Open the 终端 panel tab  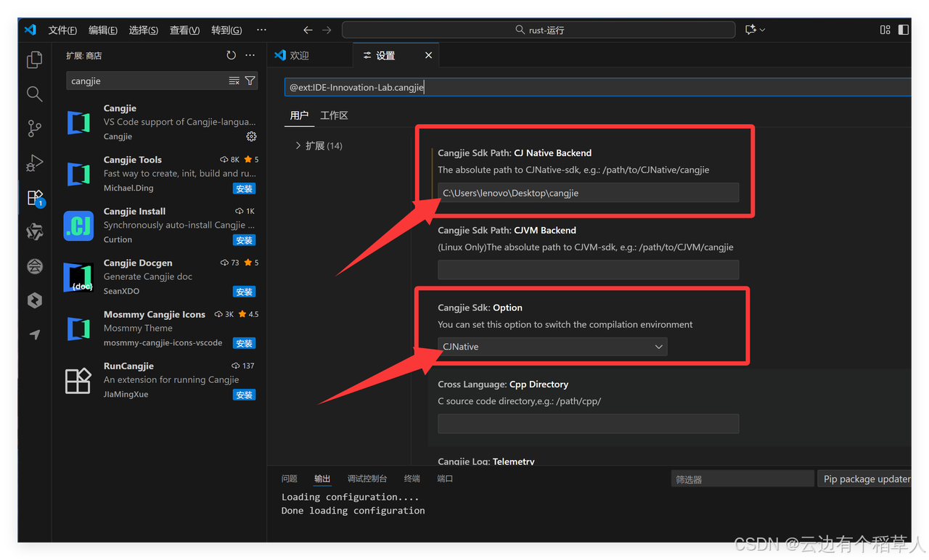(x=412, y=479)
